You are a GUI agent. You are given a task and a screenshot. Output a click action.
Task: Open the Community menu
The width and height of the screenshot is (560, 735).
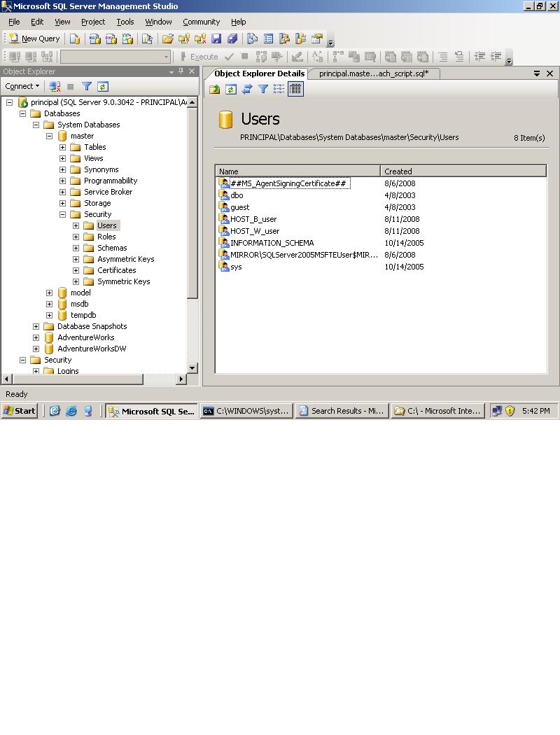pos(201,22)
